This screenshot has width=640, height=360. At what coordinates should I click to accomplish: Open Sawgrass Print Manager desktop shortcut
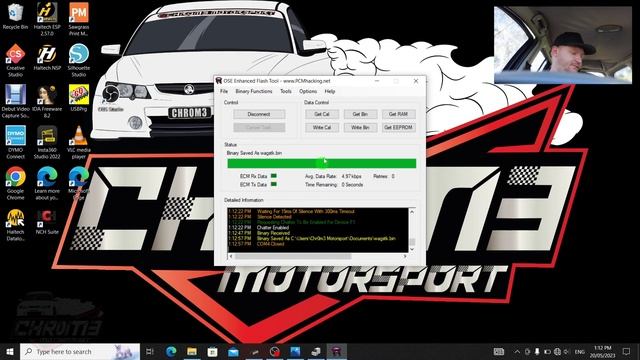point(78,18)
